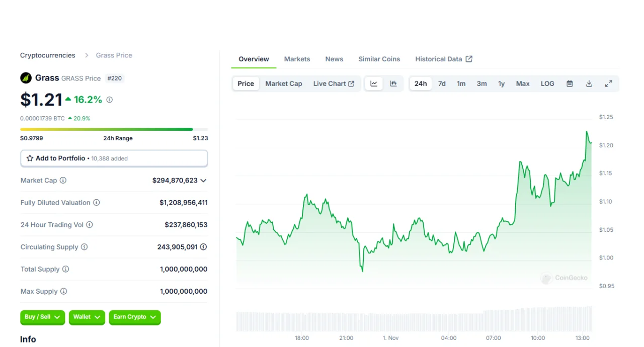Click the 13:00 time axis label
This screenshot has height=347, width=644.
pos(583,338)
